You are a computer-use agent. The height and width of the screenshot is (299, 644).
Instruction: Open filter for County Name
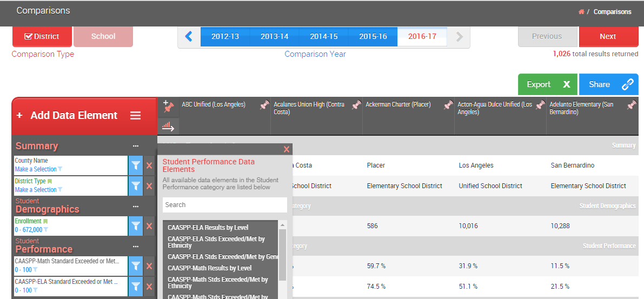pyautogui.click(x=136, y=165)
